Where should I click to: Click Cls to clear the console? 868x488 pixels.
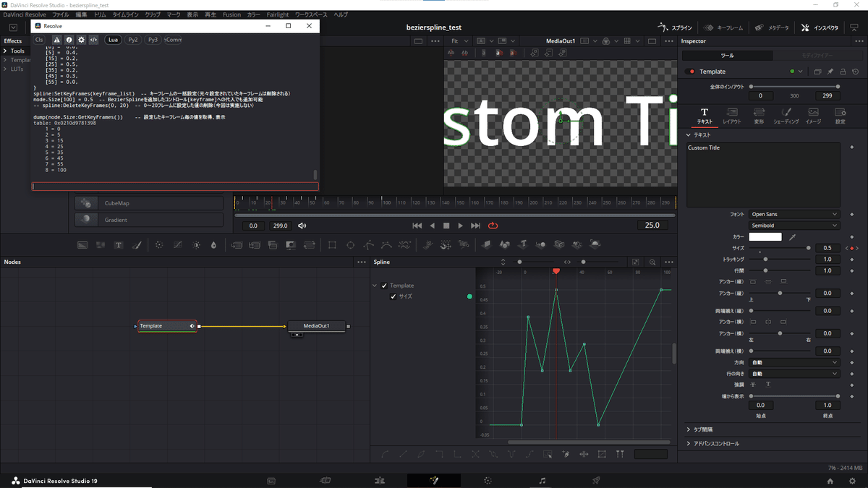(x=39, y=40)
